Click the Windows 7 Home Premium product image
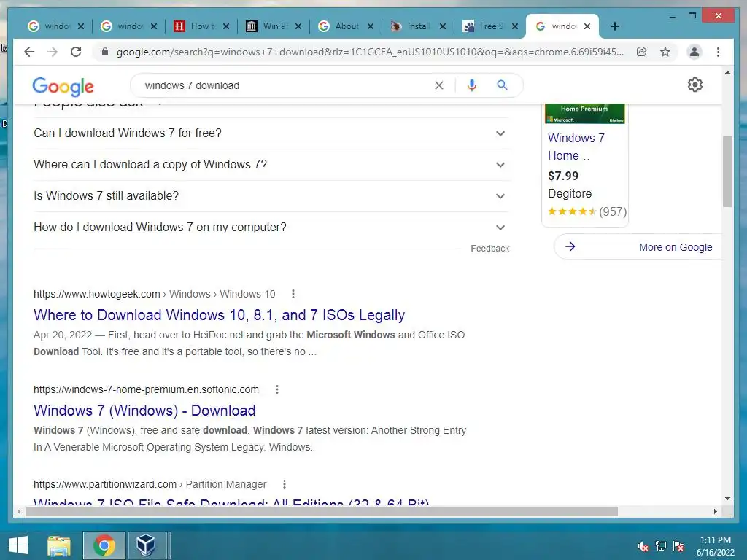Image resolution: width=747 pixels, height=560 pixels. (x=584, y=114)
